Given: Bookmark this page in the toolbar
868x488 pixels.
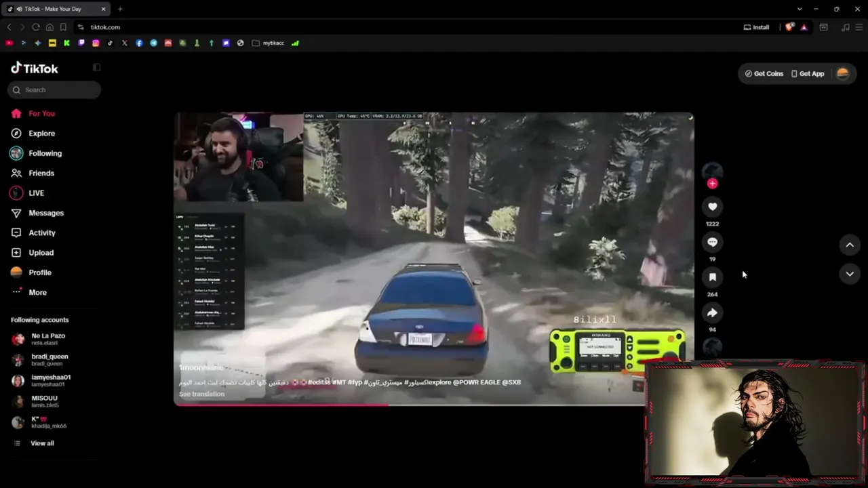Looking at the screenshot, I should click(63, 27).
